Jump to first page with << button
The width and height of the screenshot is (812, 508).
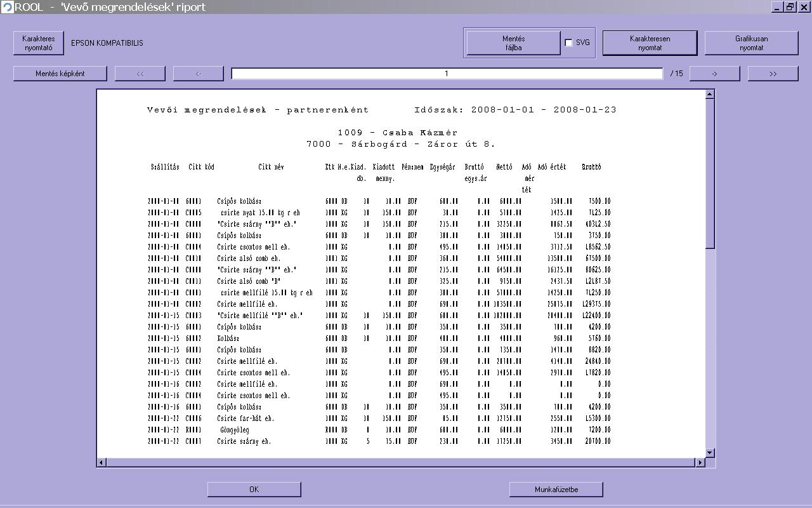pos(140,74)
